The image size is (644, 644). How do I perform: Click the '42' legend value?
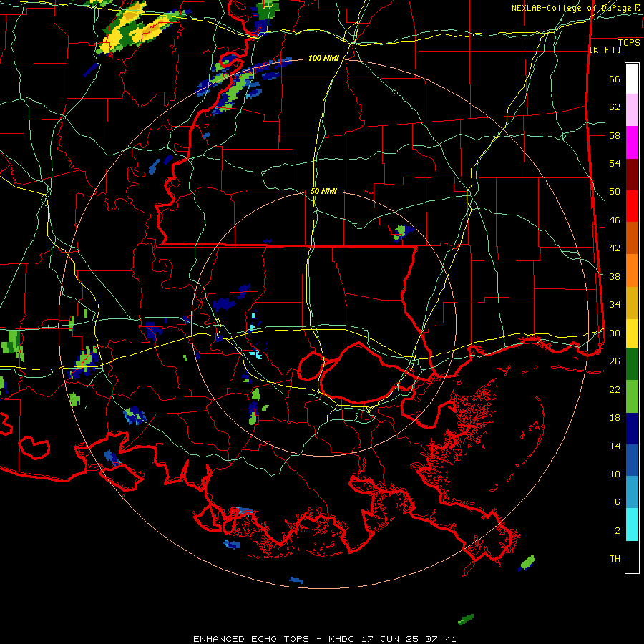point(615,248)
